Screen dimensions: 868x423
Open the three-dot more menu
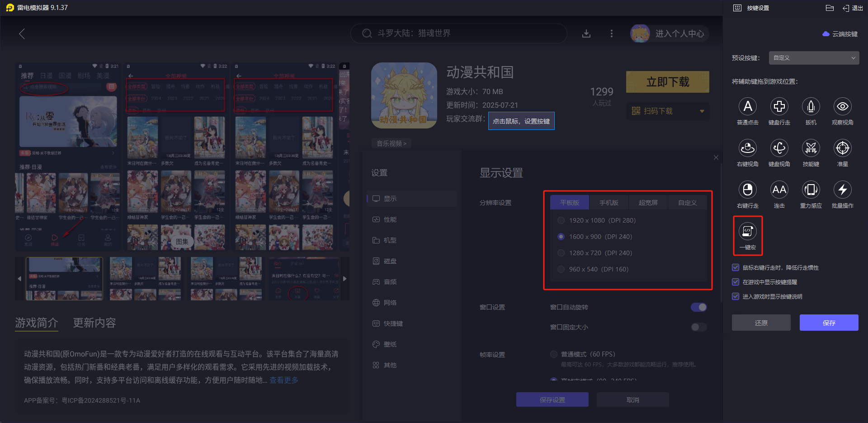612,33
